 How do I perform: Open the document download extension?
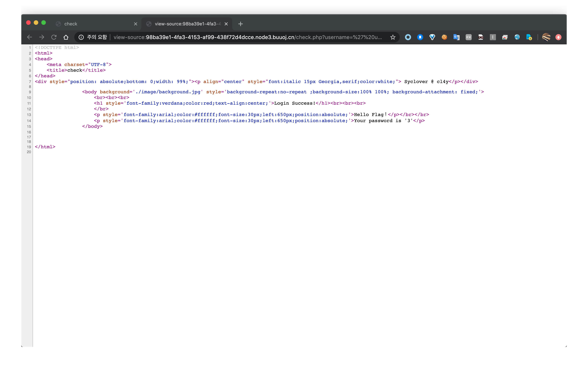click(529, 37)
